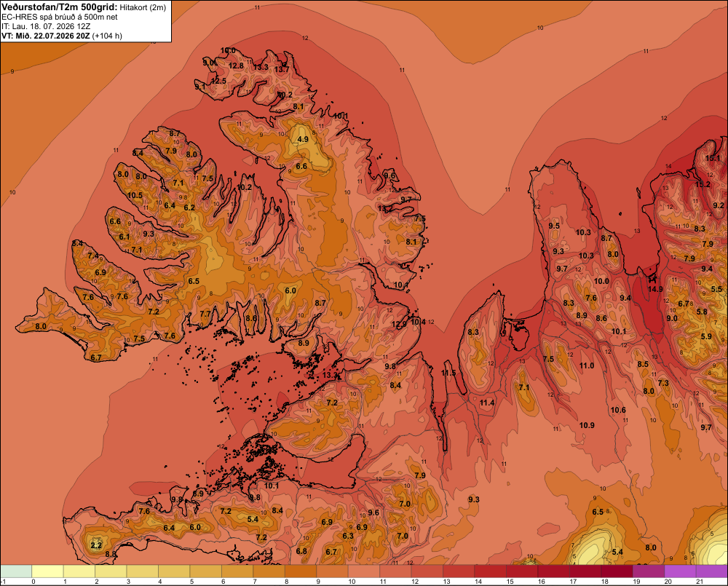Click the 20 to 21 violet legend swatch
Screen dimensions: 728x586
[680, 571]
